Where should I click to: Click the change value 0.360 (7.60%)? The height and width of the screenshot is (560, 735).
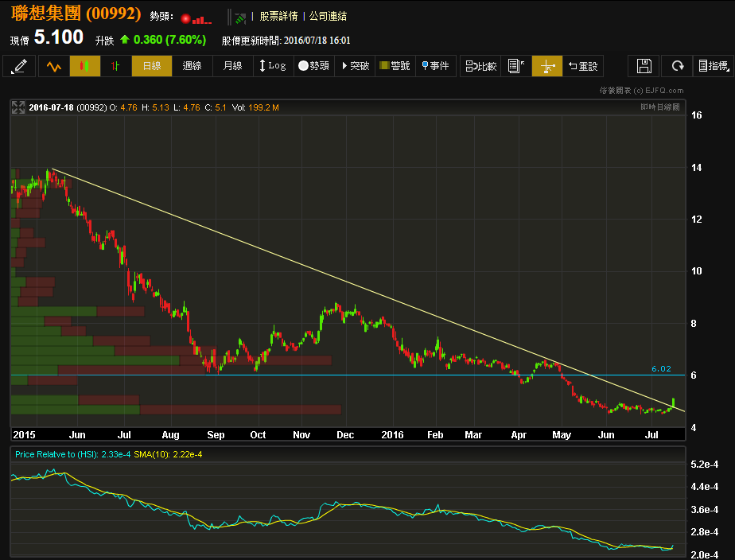(169, 40)
